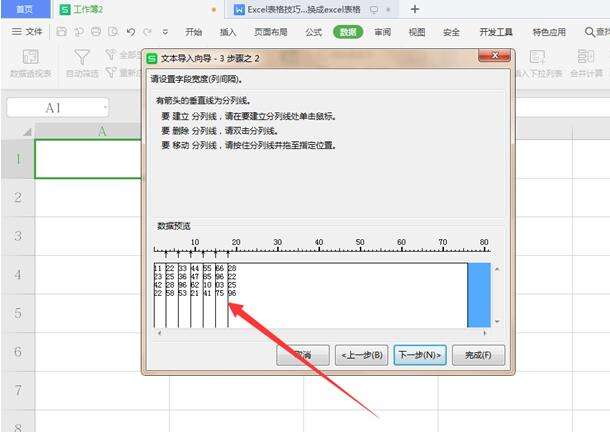This screenshot has width=610, height=432.
Task: Go to the 首页 home tab
Action: (25, 9)
